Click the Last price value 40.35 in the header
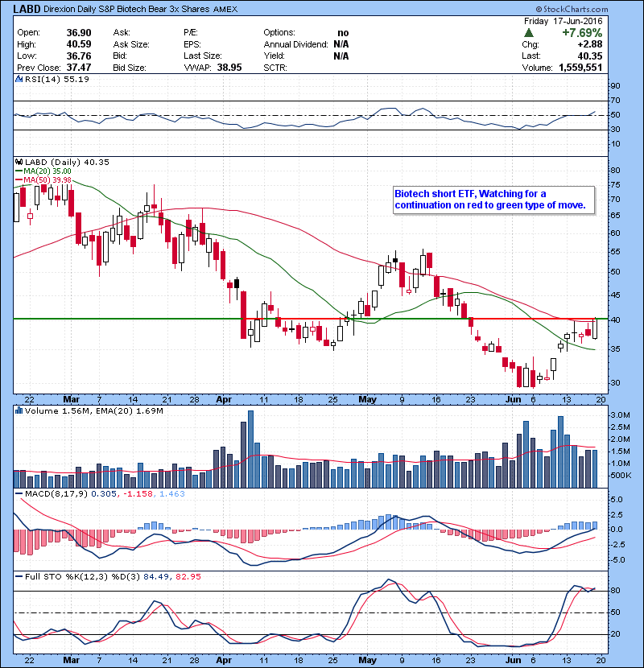The height and width of the screenshot is (668, 644). tap(590, 56)
